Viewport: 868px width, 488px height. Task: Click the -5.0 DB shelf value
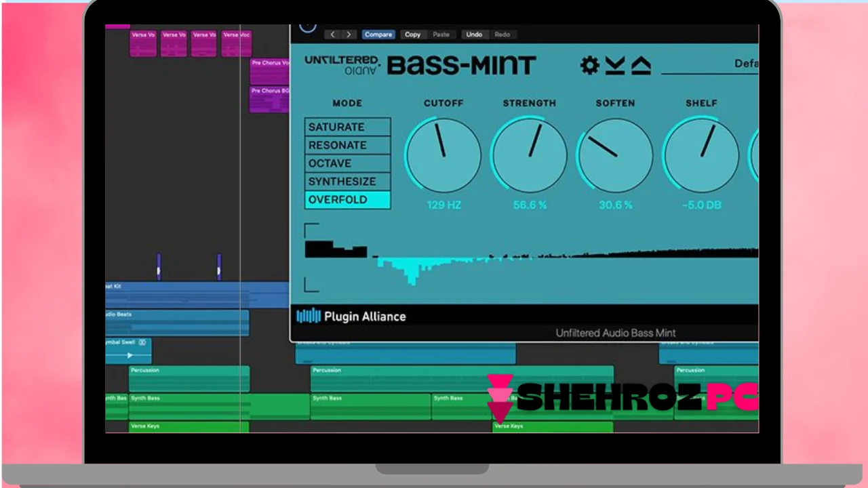[702, 205]
